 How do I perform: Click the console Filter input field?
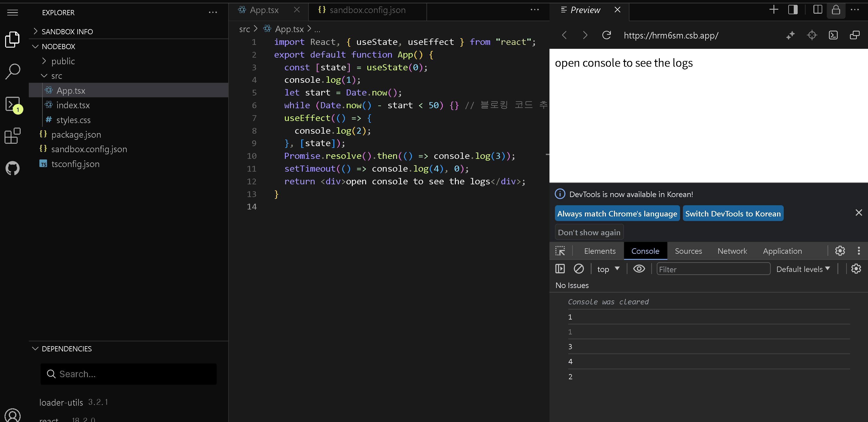click(713, 269)
